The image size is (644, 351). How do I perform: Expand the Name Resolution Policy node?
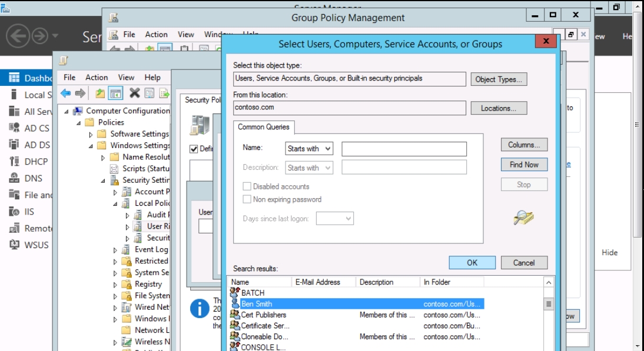click(103, 158)
